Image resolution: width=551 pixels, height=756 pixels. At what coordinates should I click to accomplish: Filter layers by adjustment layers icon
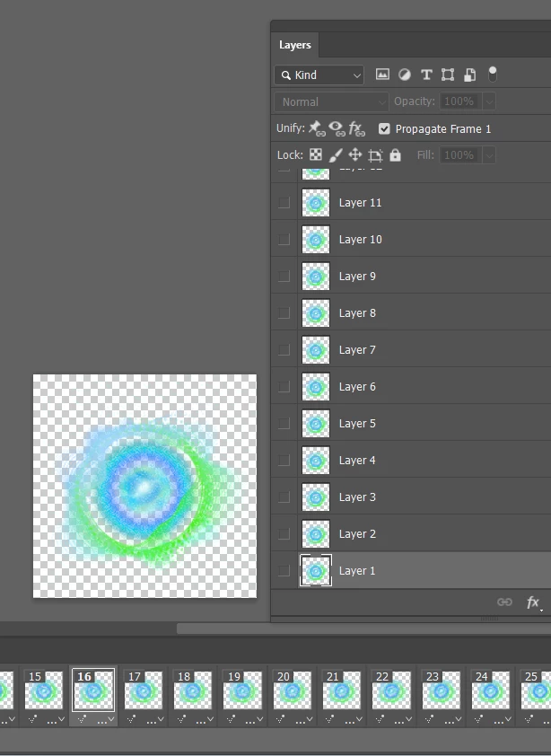pyautogui.click(x=405, y=75)
